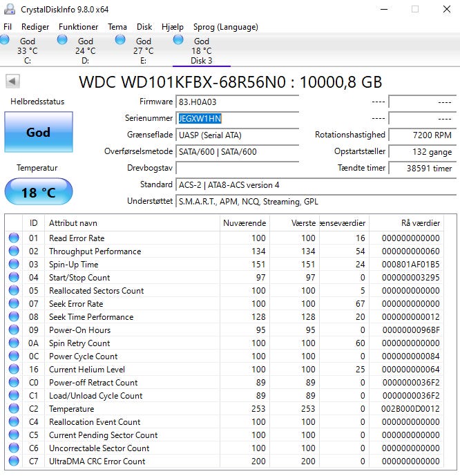Viewport: 460px width, 476px height.
Task: Click the previous disk arrow button
Action: (12, 82)
